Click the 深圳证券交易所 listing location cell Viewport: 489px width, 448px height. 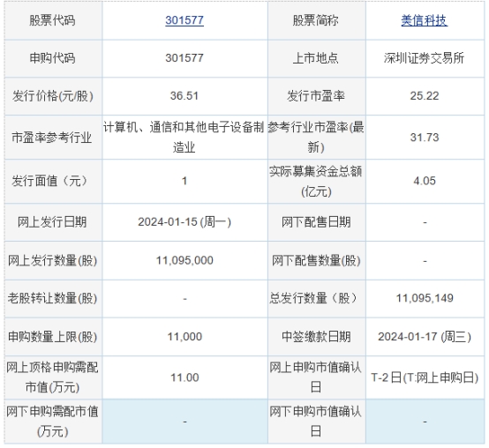425,58
